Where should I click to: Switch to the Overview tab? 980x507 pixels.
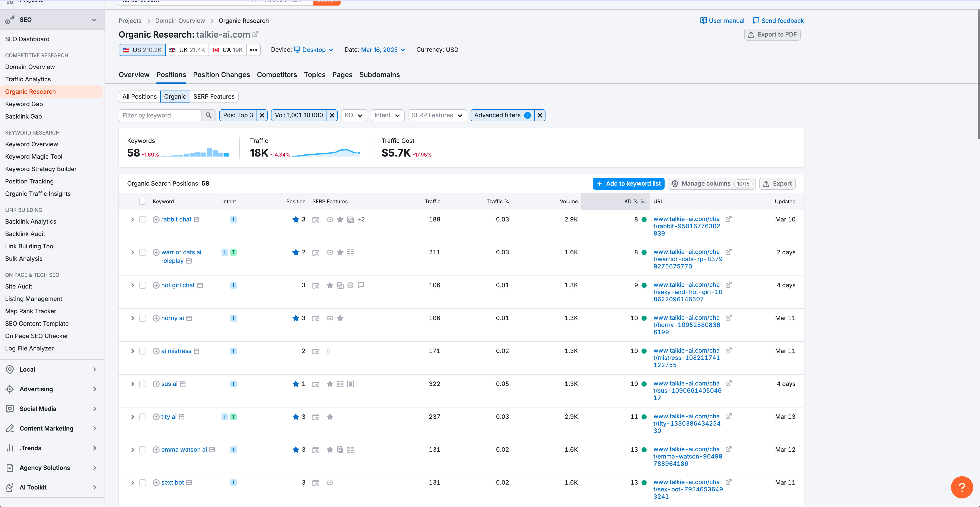pyautogui.click(x=134, y=75)
